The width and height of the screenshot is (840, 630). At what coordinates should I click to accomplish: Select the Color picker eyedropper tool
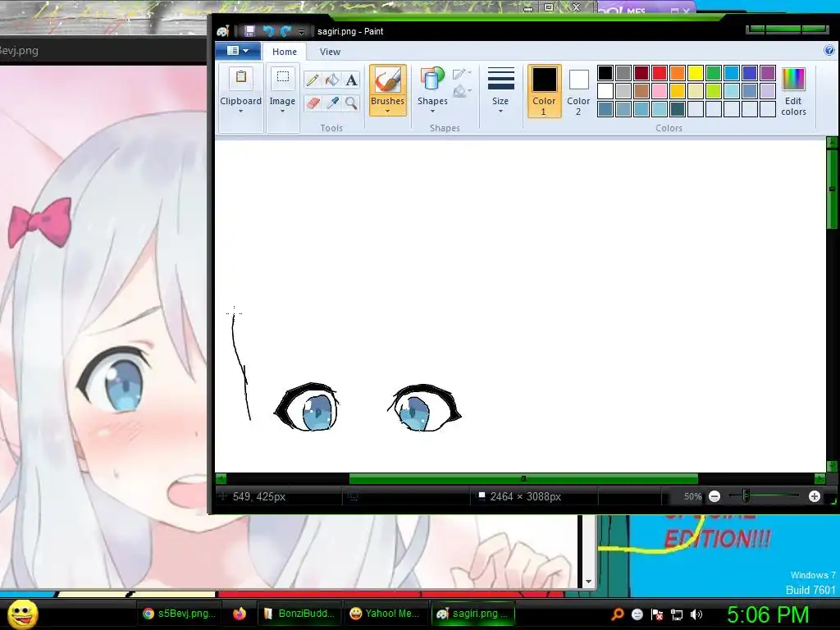(x=332, y=103)
